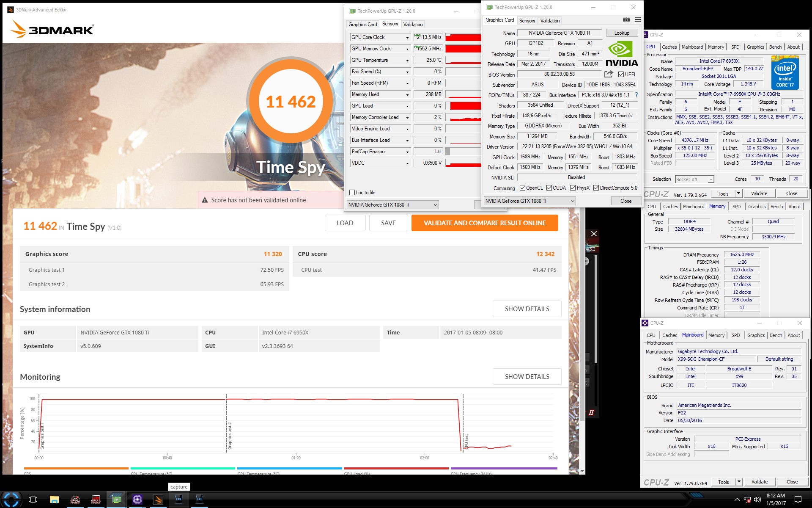Switch to CPU-Z taskbar icon
812x508 pixels.
tap(137, 500)
